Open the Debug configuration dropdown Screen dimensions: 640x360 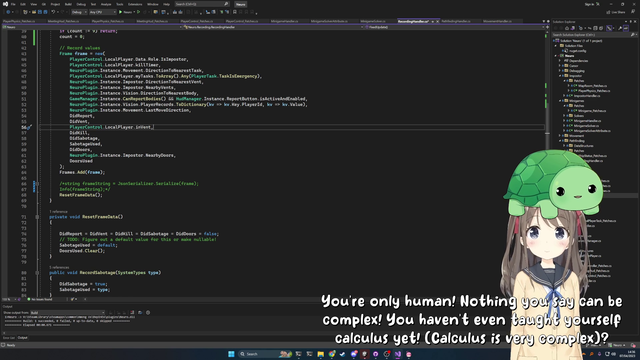pos(79,12)
